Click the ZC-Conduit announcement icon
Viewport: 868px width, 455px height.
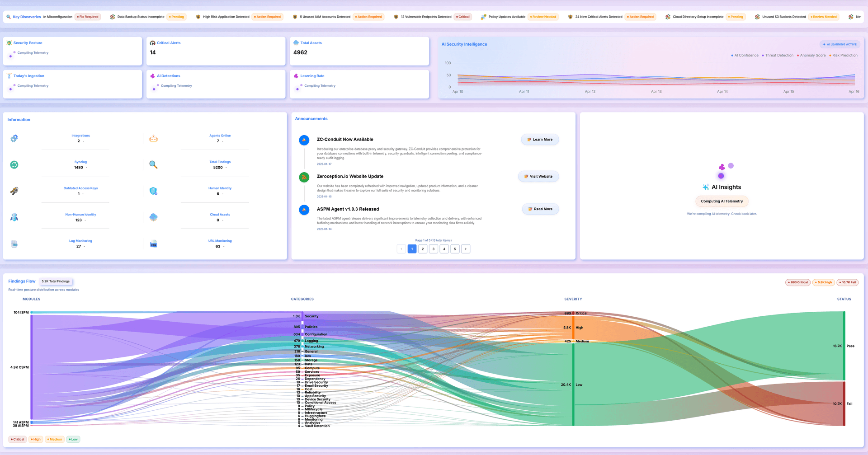[x=304, y=140]
